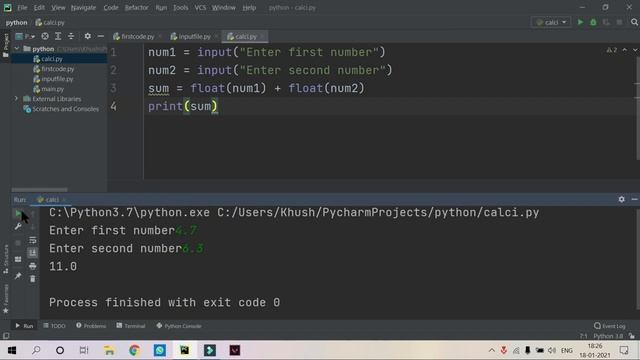Open Chrome from Windows taskbar
The height and width of the screenshot is (360, 640).
[134, 350]
